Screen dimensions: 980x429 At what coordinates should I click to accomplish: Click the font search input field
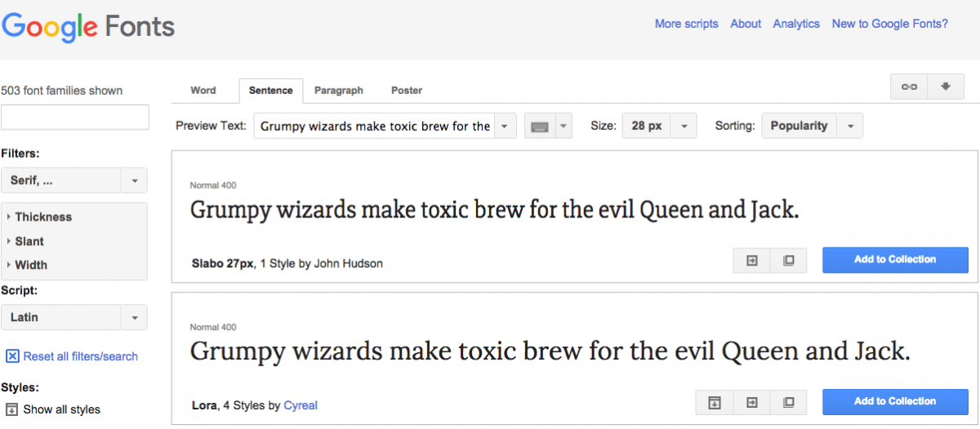click(x=75, y=118)
